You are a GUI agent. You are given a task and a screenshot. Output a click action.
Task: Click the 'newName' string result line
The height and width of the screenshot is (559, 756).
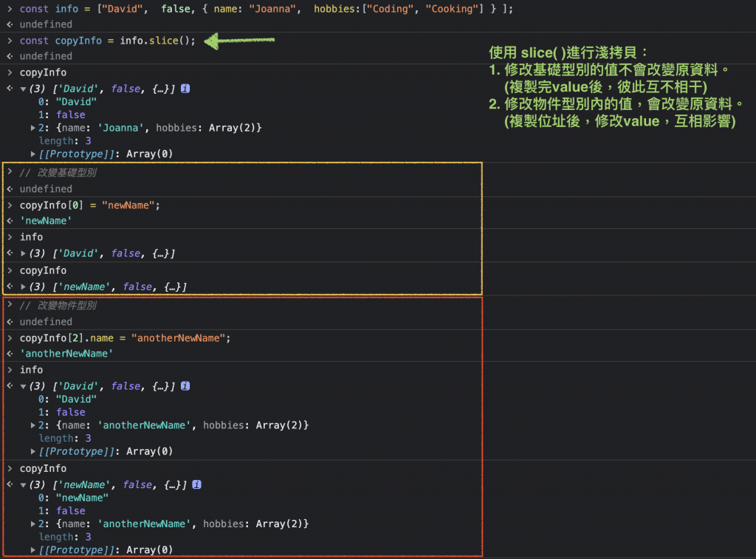click(x=45, y=220)
